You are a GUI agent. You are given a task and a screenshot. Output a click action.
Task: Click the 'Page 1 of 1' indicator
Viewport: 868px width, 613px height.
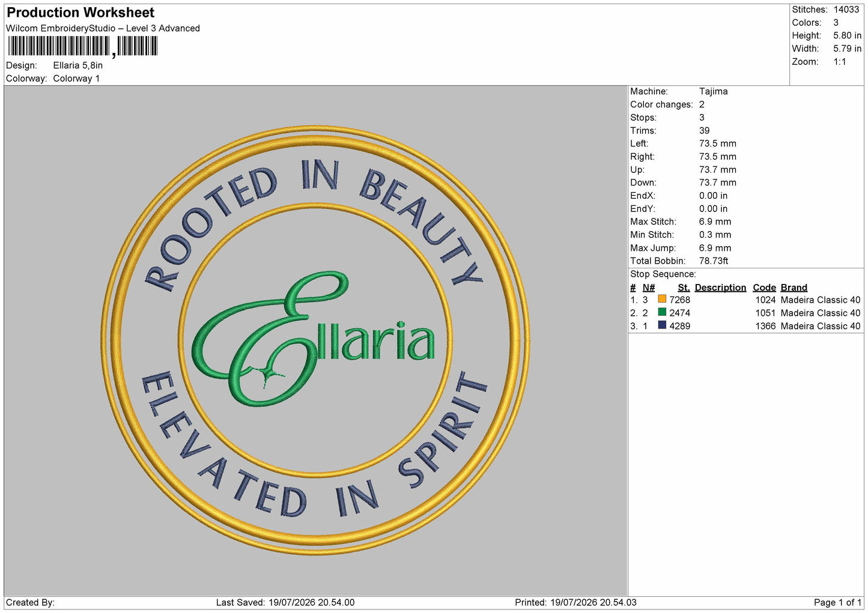pyautogui.click(x=837, y=602)
